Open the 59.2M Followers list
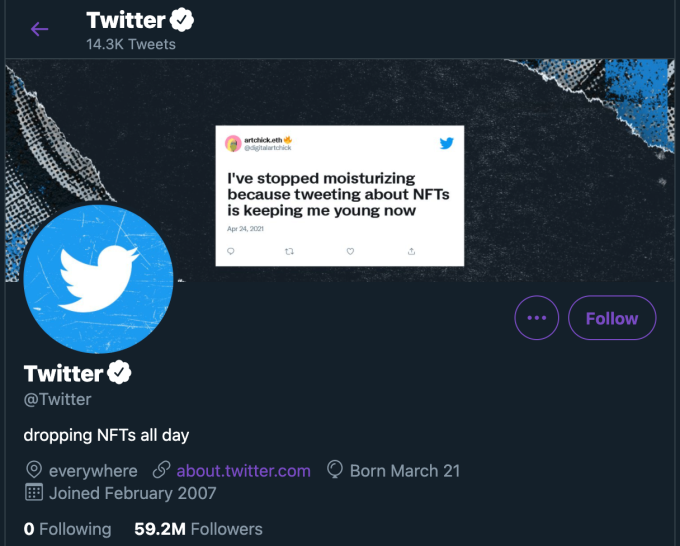The image size is (680, 546). (x=198, y=529)
